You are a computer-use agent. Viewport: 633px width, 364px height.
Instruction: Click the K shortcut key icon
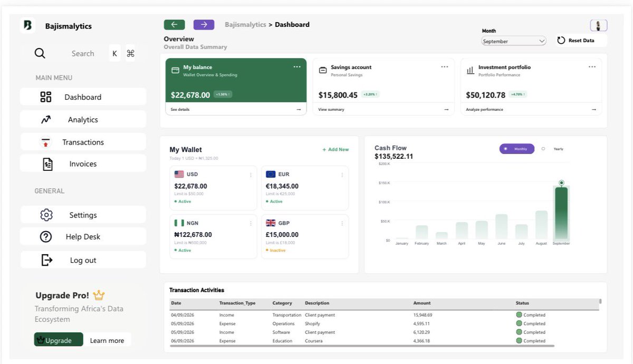pyautogui.click(x=115, y=53)
